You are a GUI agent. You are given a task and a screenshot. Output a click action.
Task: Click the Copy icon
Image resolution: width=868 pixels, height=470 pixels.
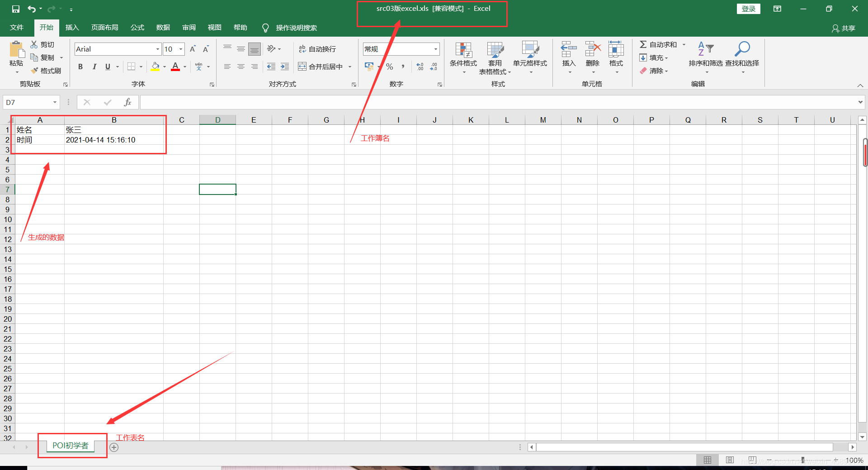click(34, 57)
